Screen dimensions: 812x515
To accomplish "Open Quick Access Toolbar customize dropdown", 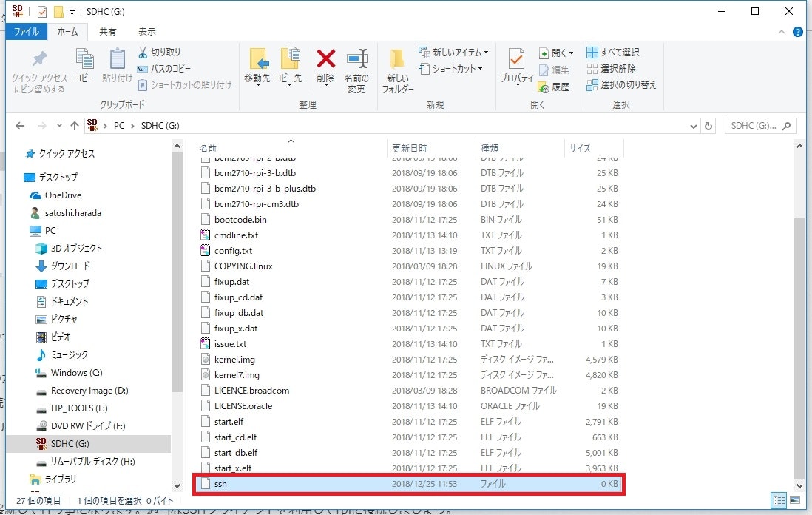I will pyautogui.click(x=72, y=12).
